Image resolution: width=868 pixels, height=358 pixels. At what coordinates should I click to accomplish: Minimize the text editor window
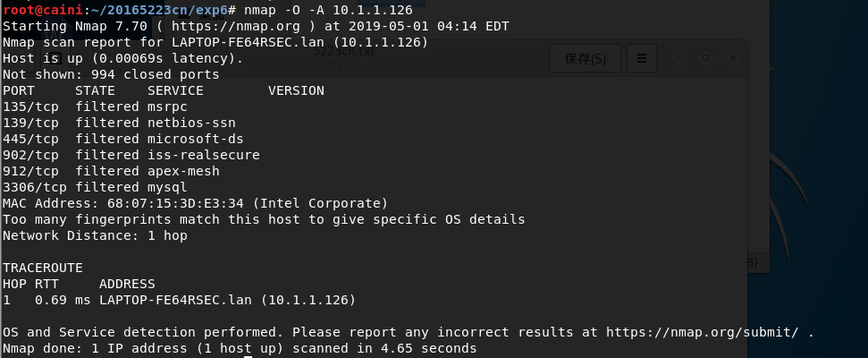680,58
